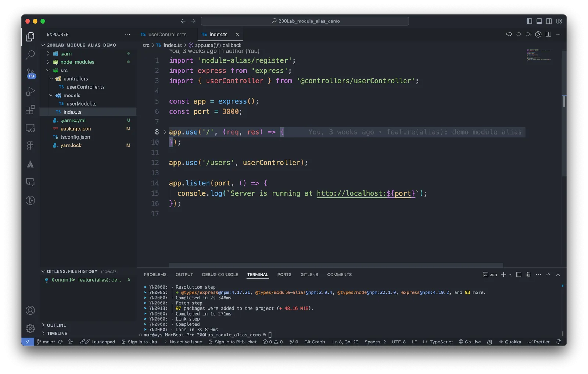Open the Atlassian icon in activity bar
The image size is (588, 374).
[x=30, y=164]
